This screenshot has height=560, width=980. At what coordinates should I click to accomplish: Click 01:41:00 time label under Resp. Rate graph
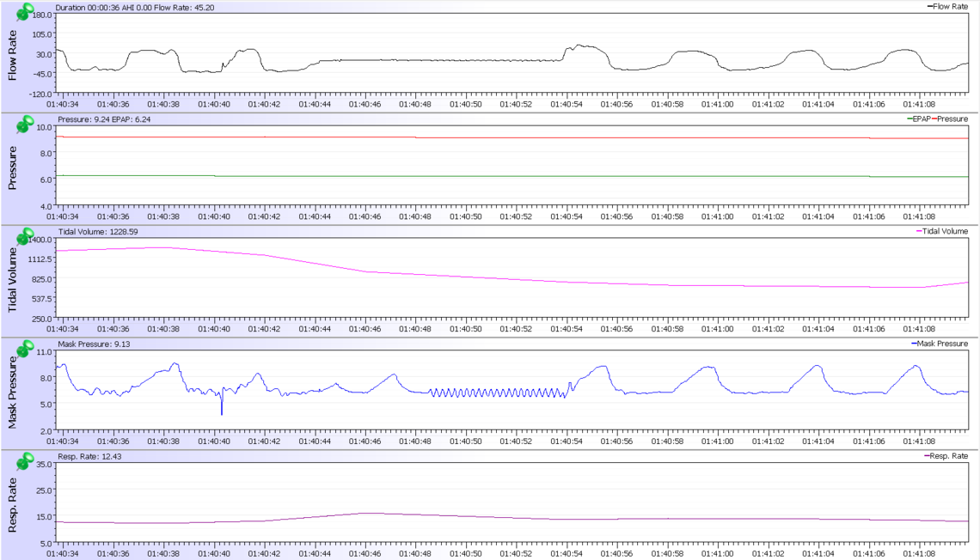(x=718, y=554)
